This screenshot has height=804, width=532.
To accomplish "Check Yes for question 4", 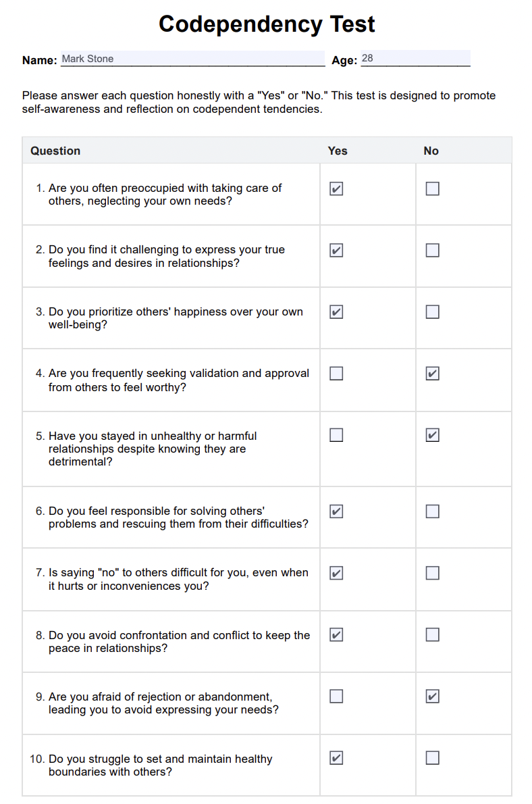I will pos(336,374).
